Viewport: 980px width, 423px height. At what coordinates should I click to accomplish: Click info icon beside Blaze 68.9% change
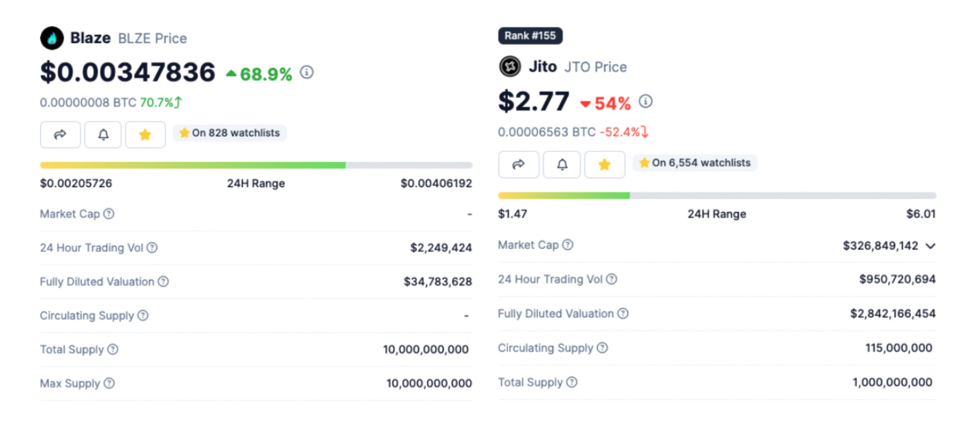[x=307, y=72]
